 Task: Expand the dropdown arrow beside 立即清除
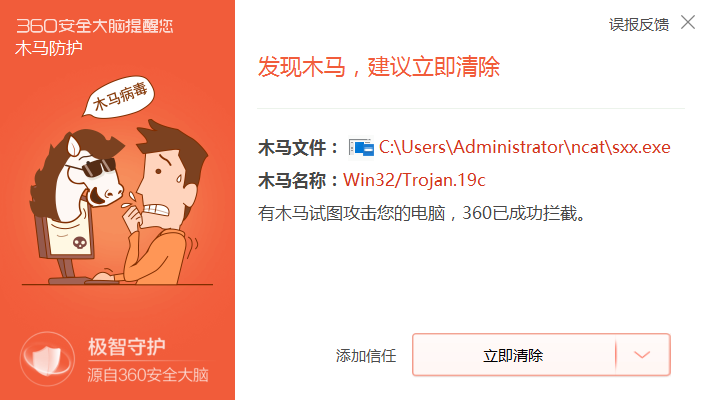pyautogui.click(x=642, y=355)
